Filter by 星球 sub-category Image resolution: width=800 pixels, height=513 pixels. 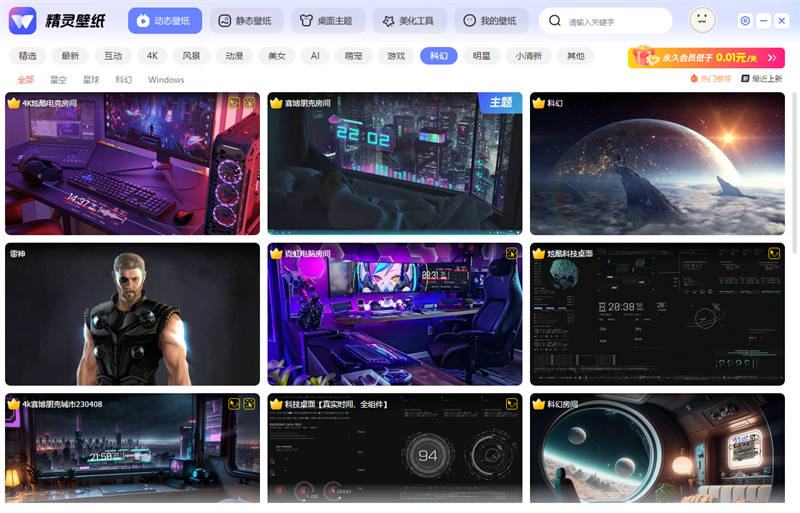pos(91,80)
